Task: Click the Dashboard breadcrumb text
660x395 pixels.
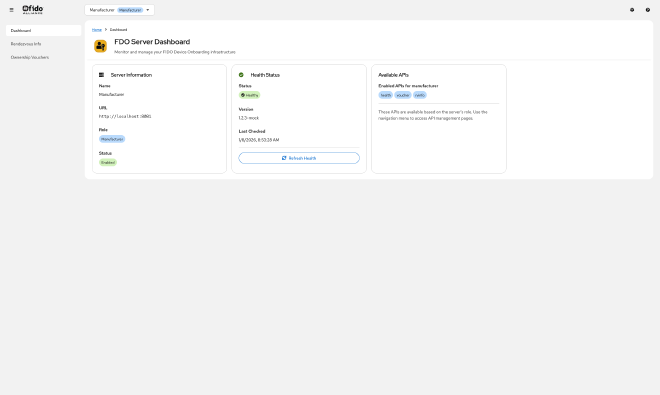Action: coord(118,30)
